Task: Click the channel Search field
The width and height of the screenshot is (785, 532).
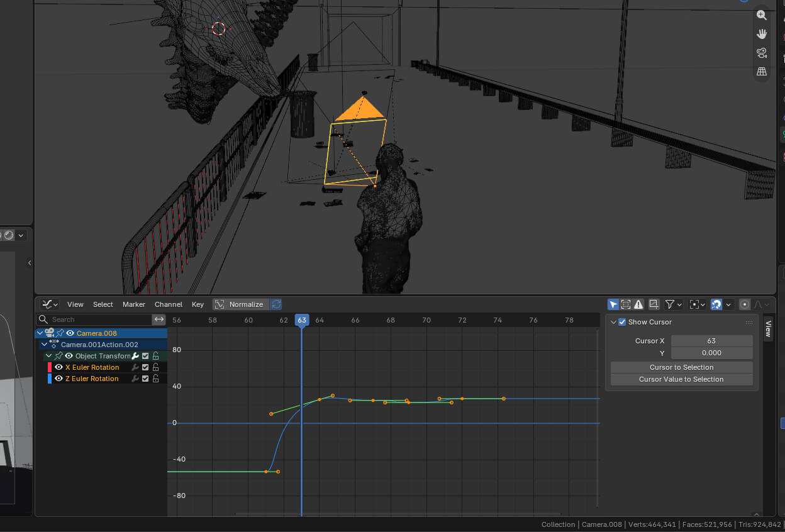Action: [94, 319]
